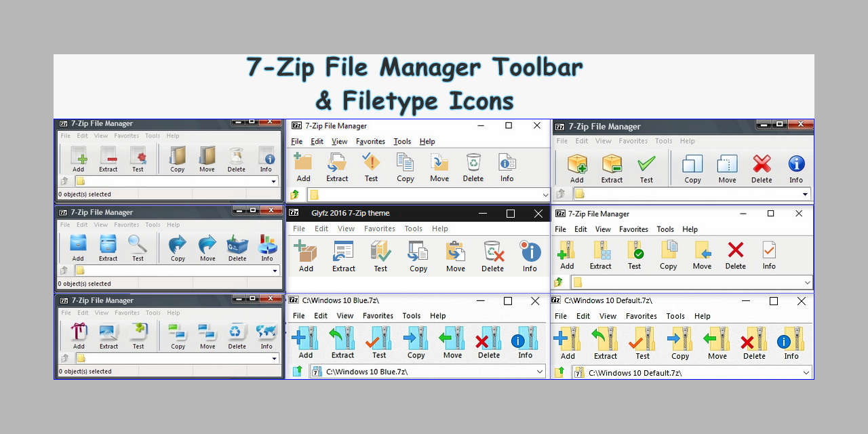
Task: Click the folder with blue left arrow Move icon
Action: click(703, 250)
